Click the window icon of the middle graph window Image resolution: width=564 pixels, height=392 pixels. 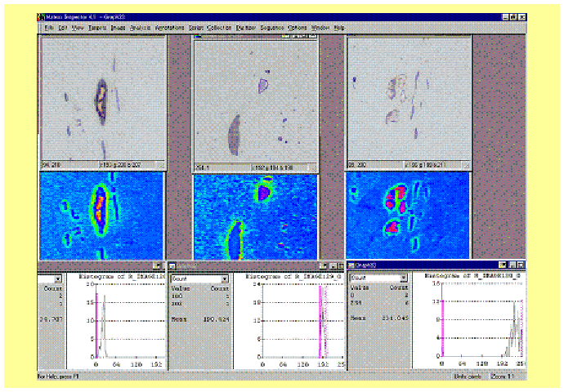coord(172,266)
